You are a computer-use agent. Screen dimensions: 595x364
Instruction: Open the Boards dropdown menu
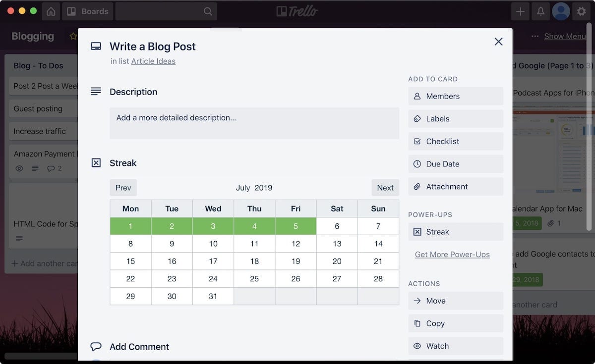tap(87, 11)
